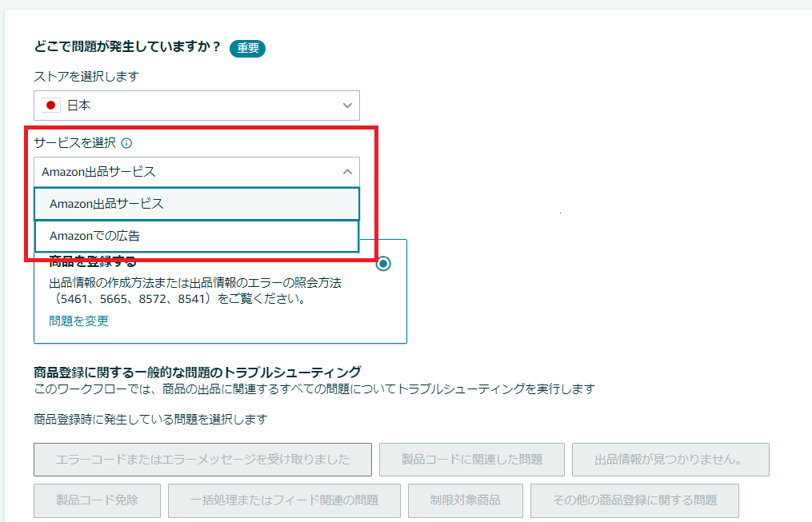Click the 問題を変更 link
Viewport: 812px width, 522px height.
[78, 321]
